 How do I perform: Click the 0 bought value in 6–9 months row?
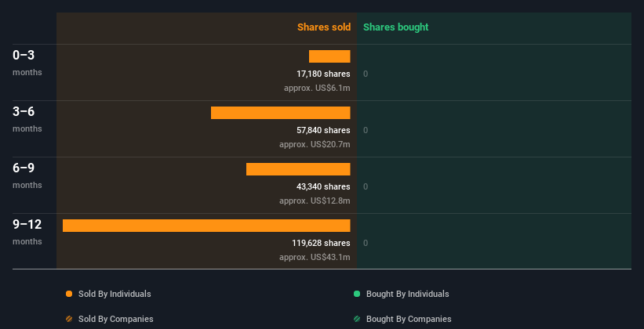366,187
